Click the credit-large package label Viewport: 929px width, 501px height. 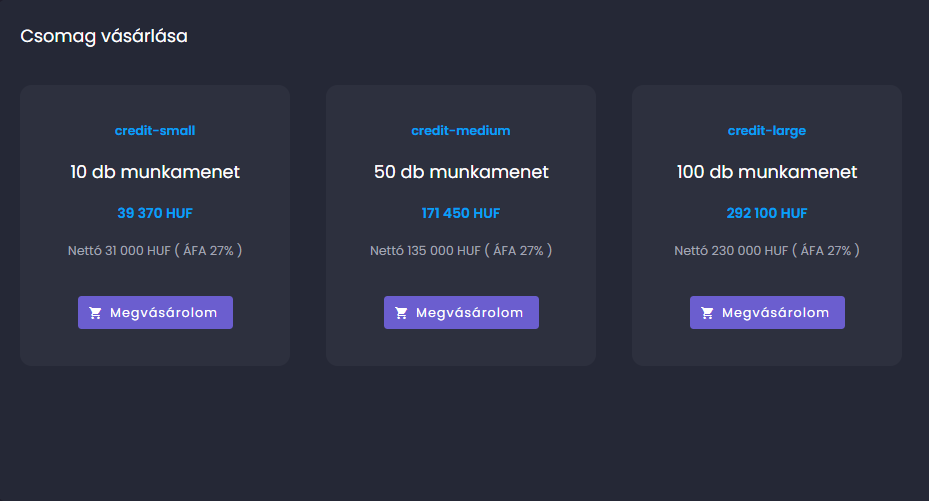[767, 130]
